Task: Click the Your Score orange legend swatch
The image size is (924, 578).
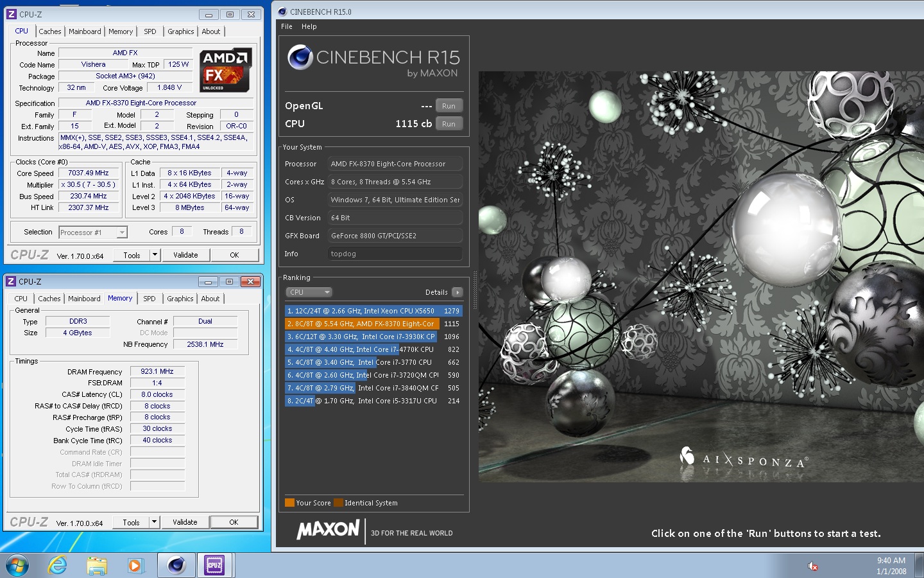Action: (289, 503)
